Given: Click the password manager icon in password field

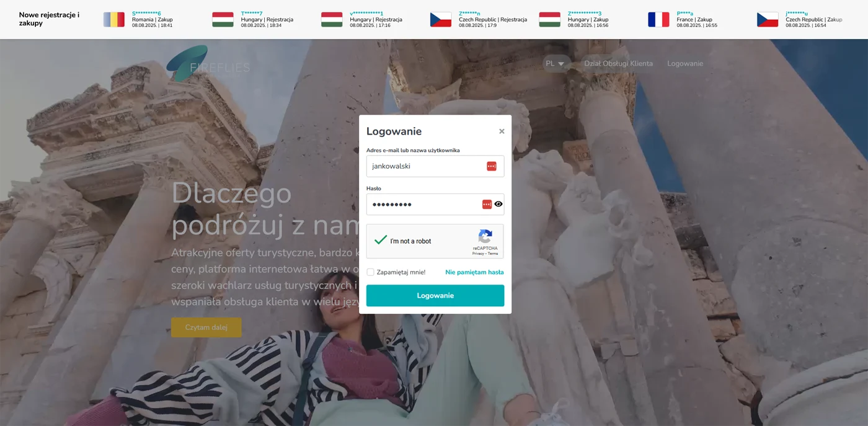Looking at the screenshot, I should click(487, 204).
